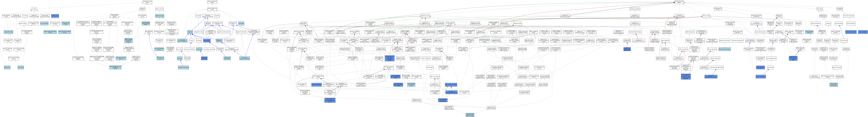Viewport: 868px width, 117px height.
Task: Select "protein heterodimerization activity" node
Action: (50, 32)
